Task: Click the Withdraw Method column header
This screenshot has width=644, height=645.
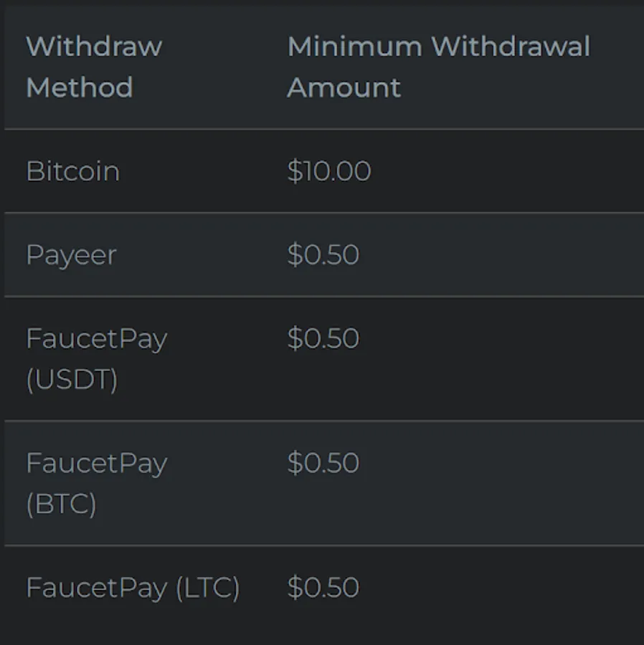Action: click(x=94, y=67)
